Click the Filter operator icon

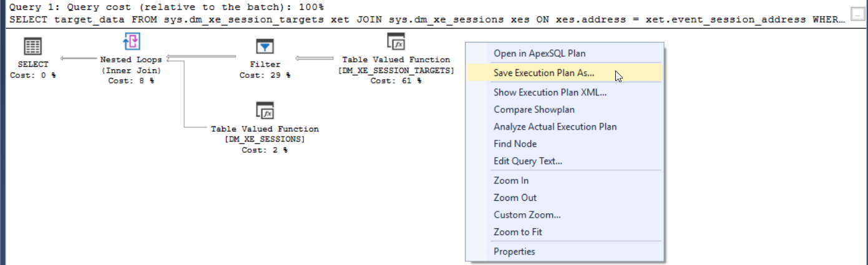coord(265,47)
